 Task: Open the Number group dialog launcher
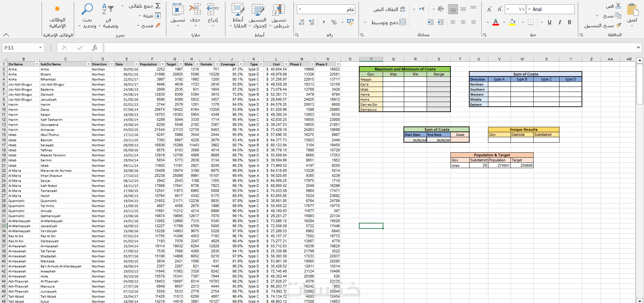pos(297,35)
